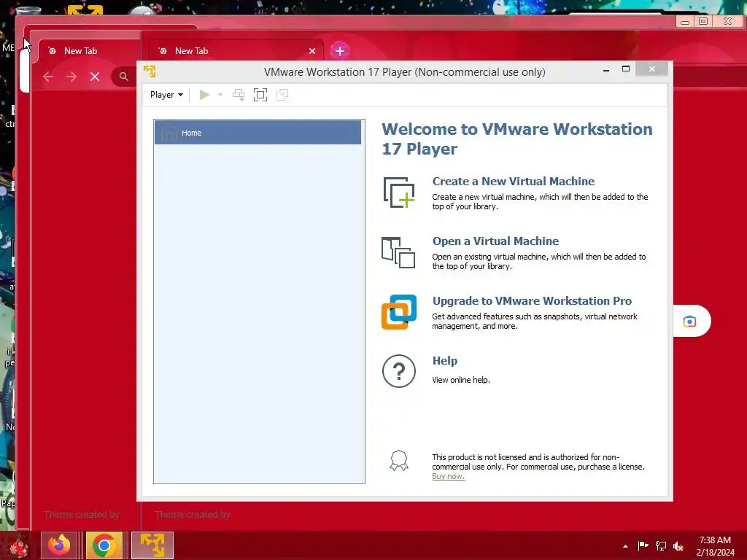Click the VMware title bar logo icon
This screenshot has height=560, width=747.
150,71
